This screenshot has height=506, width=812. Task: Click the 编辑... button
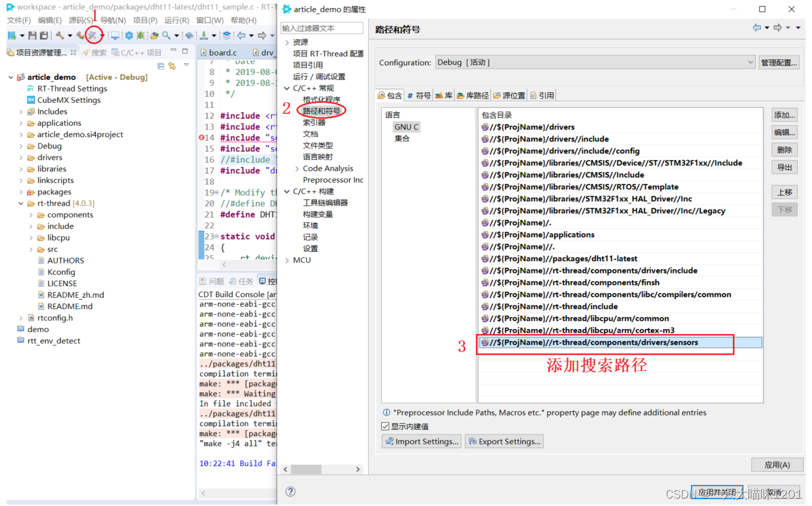click(785, 132)
